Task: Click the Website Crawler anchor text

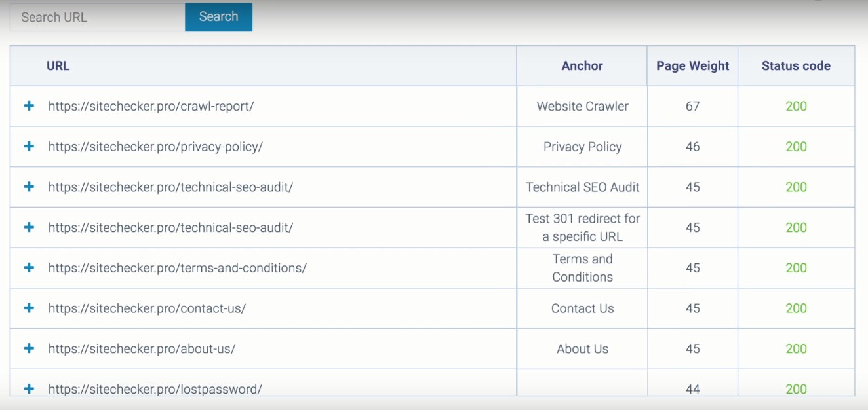Action: [582, 106]
